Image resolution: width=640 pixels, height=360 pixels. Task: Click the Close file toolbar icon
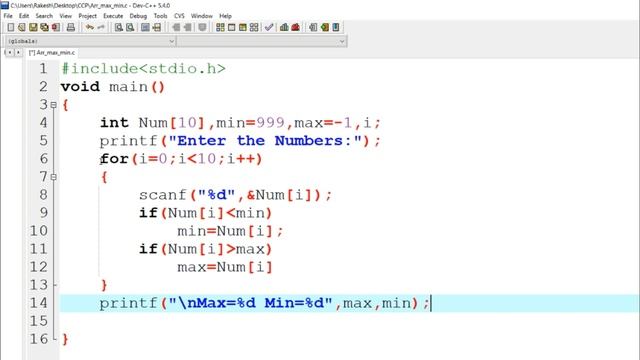coord(56,27)
